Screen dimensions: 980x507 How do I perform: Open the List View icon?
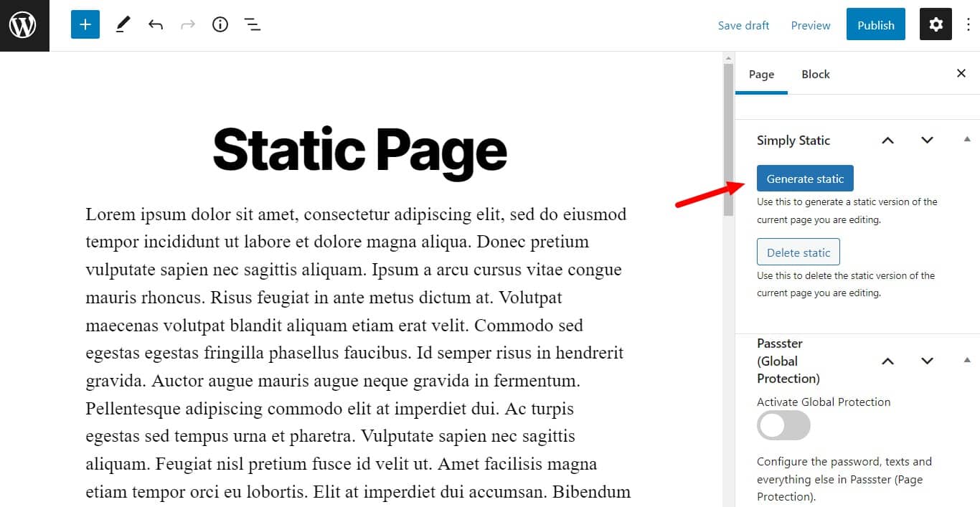point(253,25)
